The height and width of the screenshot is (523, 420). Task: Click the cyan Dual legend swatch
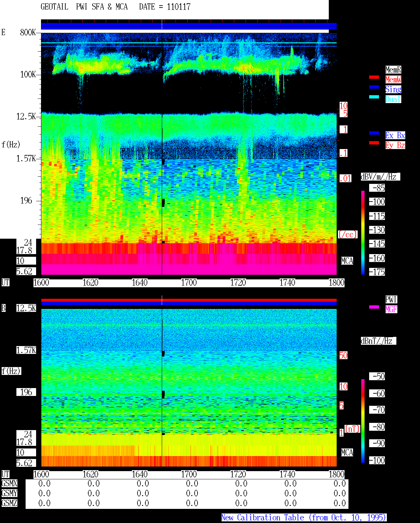pos(374,97)
